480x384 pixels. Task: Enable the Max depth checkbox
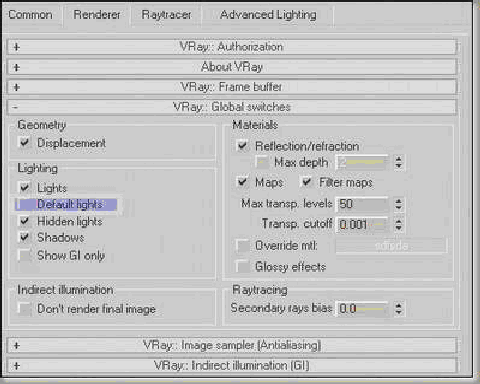click(x=262, y=162)
